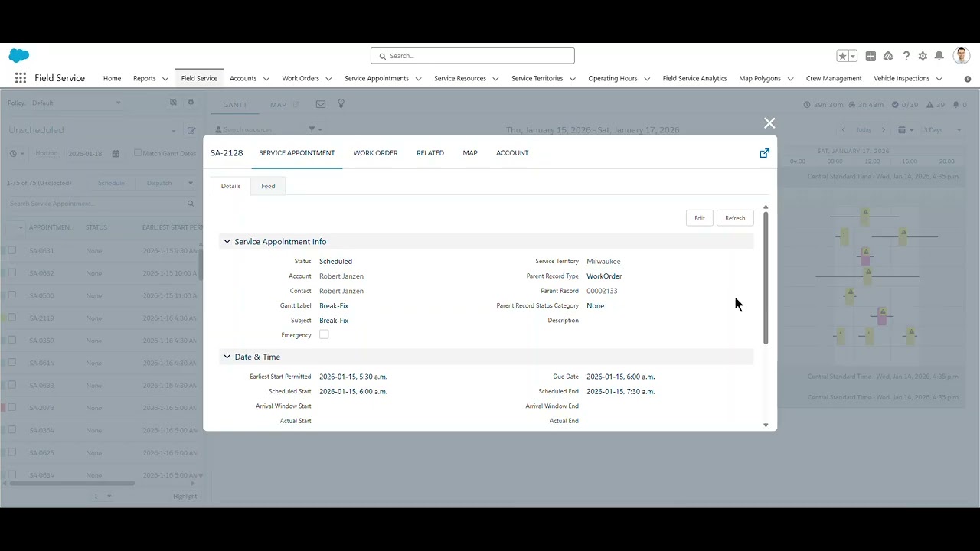Open Field Service Analytics nav item

694,78
